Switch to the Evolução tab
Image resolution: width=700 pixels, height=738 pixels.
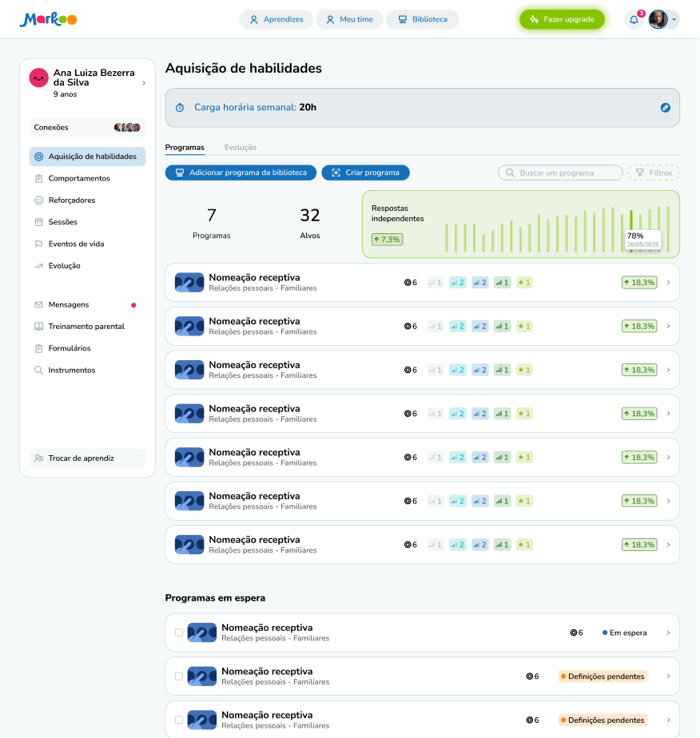(x=240, y=148)
